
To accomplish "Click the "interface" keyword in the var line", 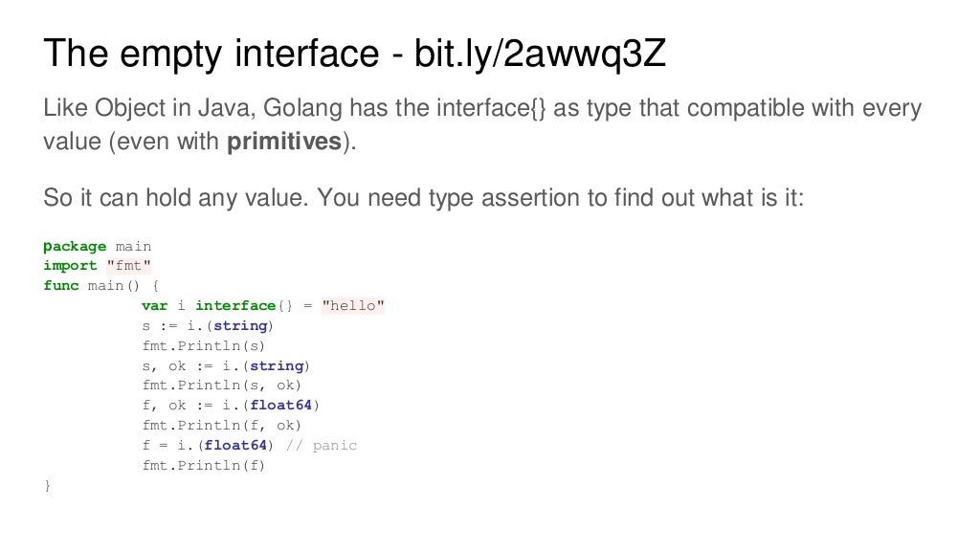I will click(235, 305).
